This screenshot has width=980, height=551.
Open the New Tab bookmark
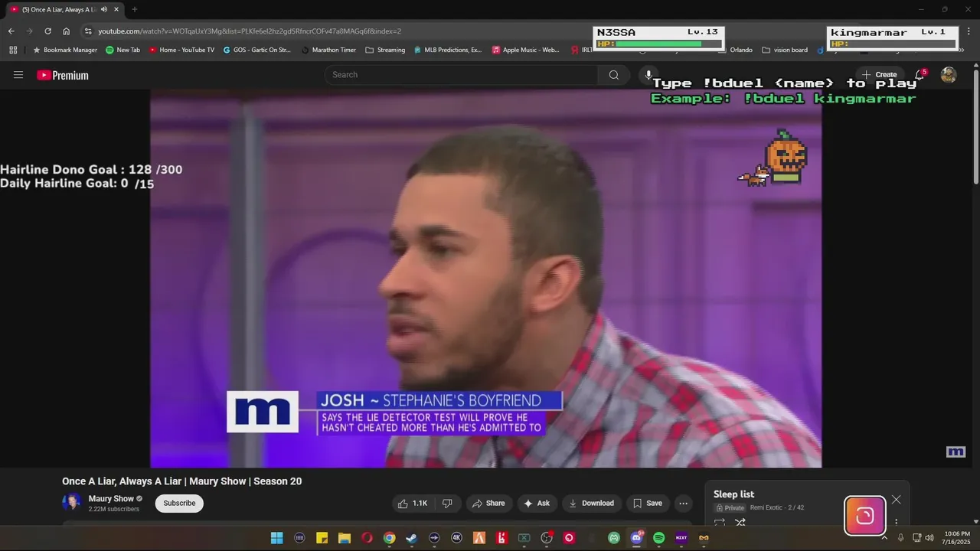[122, 50]
